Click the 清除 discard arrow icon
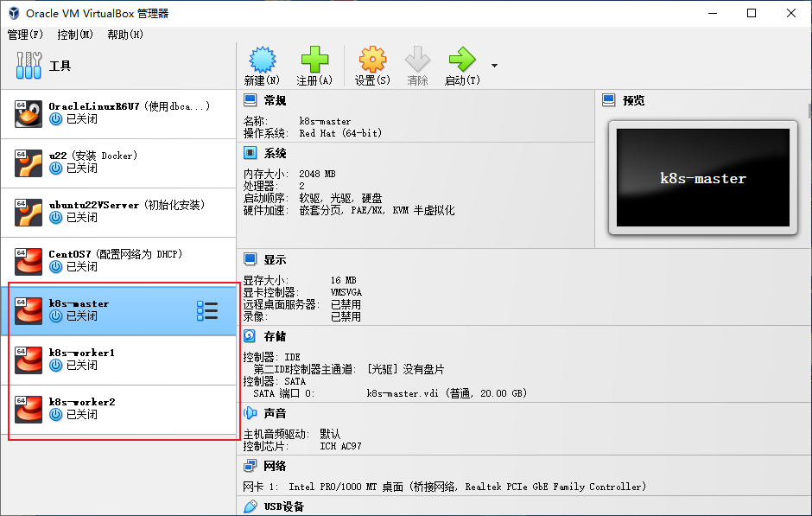This screenshot has height=516, width=812. [417, 60]
